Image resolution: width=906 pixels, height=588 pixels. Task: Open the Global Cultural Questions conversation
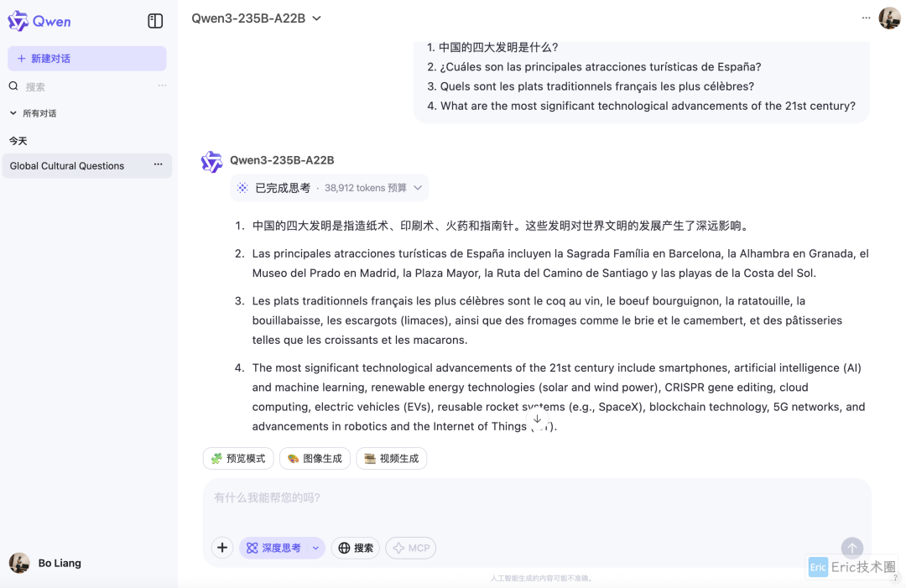[x=86, y=166]
